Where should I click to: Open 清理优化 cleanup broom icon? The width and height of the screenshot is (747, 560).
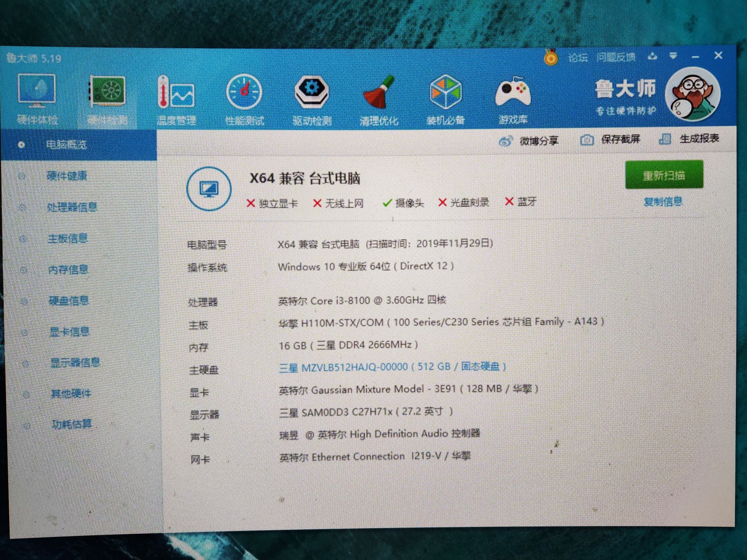click(x=379, y=100)
